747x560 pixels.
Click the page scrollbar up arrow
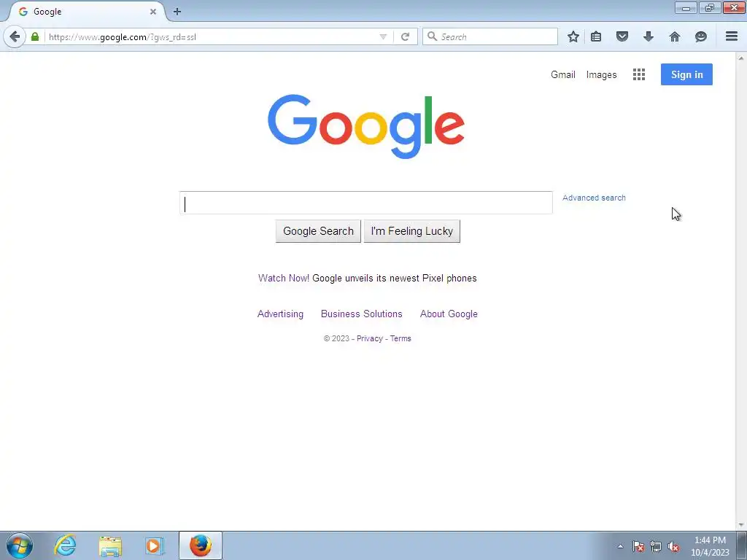[741, 58]
